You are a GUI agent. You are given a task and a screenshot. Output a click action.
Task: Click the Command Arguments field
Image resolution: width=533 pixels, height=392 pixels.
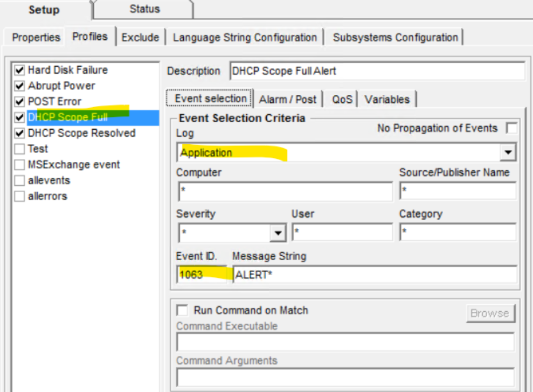[345, 377]
